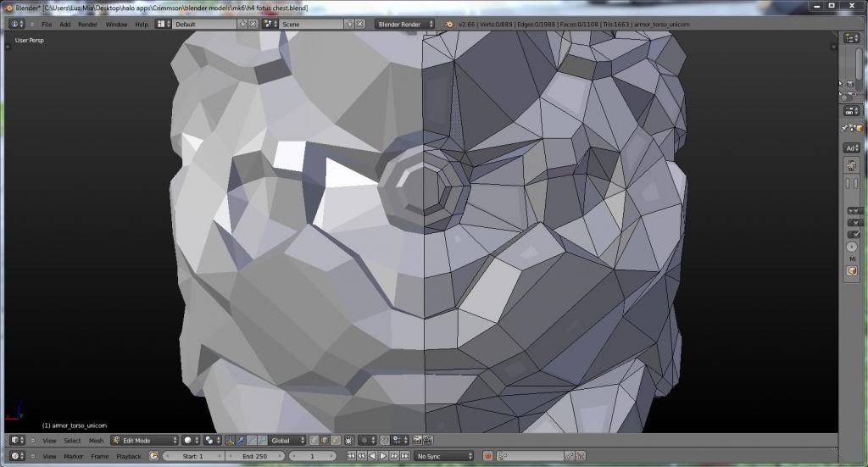Click the active keying set field

[x=531, y=456]
